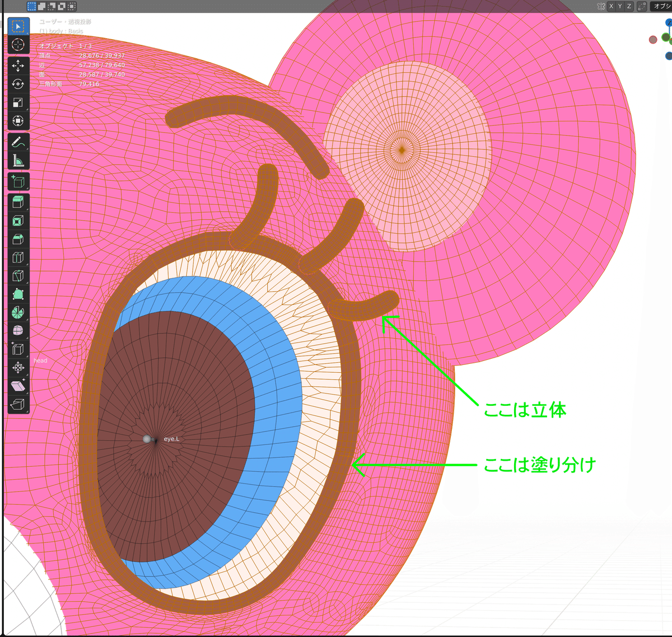Click the lower blue negative Z gizmo ball
This screenshot has width=672, height=637.
point(669,56)
